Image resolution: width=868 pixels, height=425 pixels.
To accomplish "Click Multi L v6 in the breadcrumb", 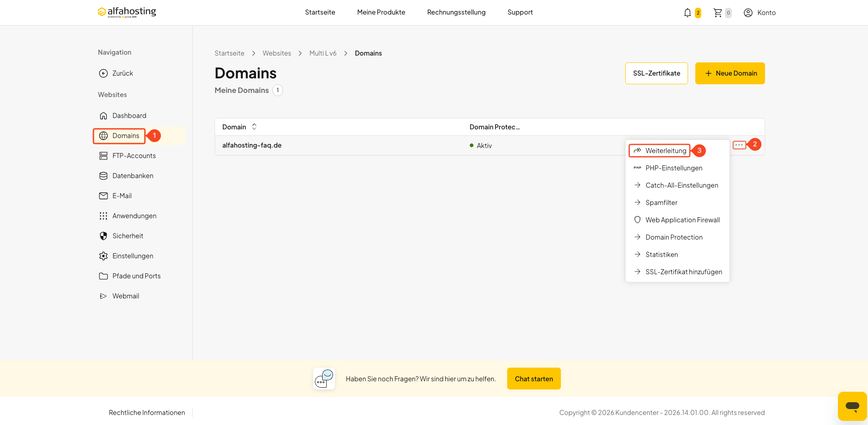I will pos(323,53).
